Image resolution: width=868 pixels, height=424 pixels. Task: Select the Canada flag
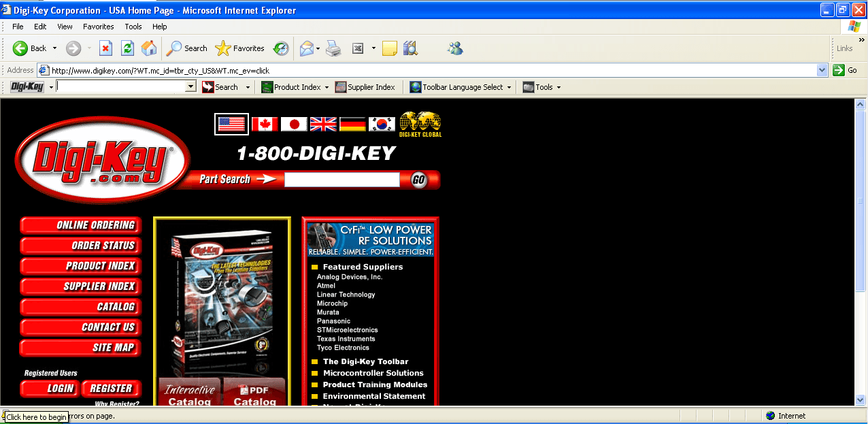(x=265, y=124)
